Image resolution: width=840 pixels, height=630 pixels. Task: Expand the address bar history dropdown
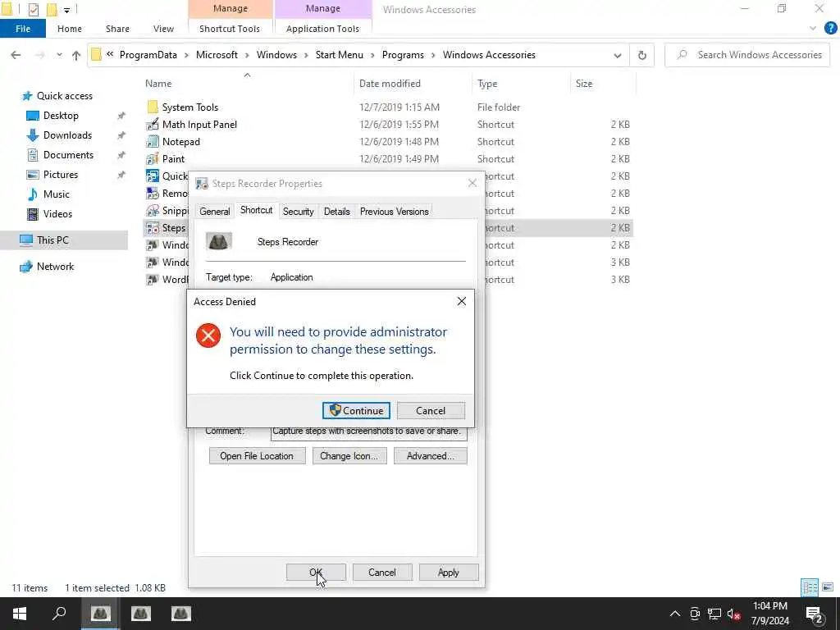(x=617, y=55)
